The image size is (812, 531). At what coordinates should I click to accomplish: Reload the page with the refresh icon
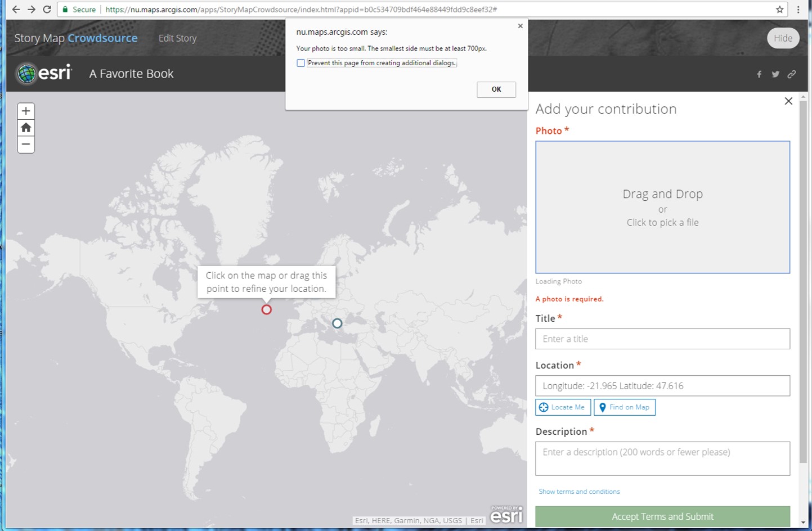47,10
